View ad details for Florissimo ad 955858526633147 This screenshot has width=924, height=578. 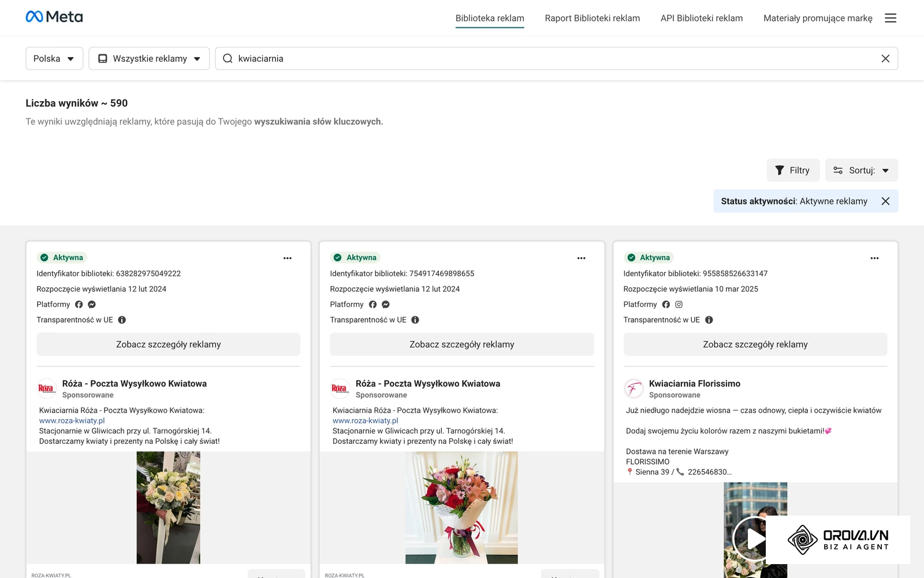pyautogui.click(x=755, y=344)
